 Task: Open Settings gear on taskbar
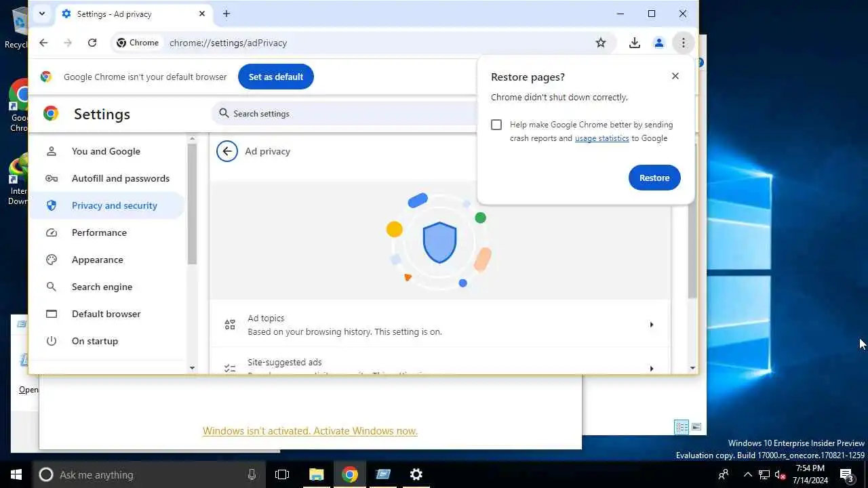point(416,474)
